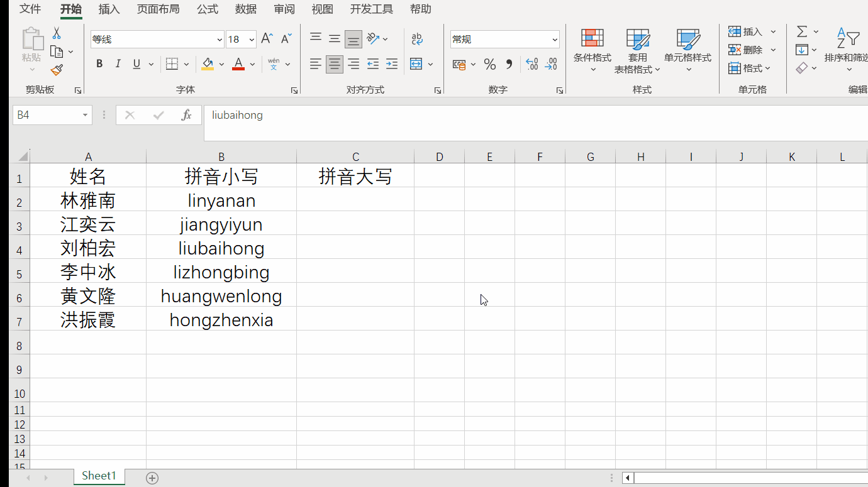Apply percent style format
Screen dimensions: 868x487
490,64
